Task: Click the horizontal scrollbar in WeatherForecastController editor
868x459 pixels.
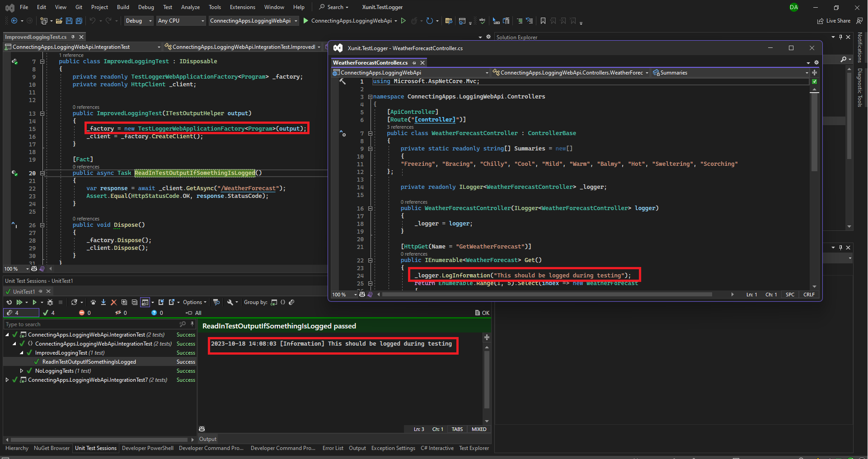Action: point(547,295)
